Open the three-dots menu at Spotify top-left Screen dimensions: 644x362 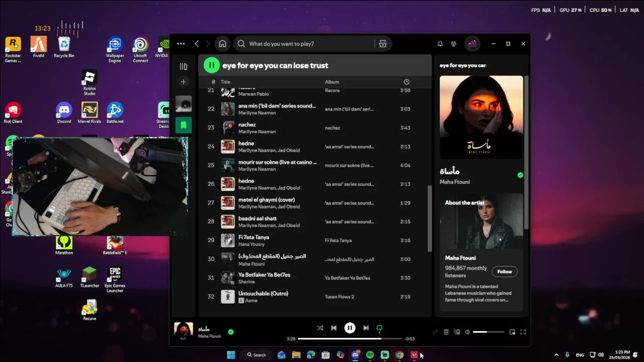click(x=181, y=44)
